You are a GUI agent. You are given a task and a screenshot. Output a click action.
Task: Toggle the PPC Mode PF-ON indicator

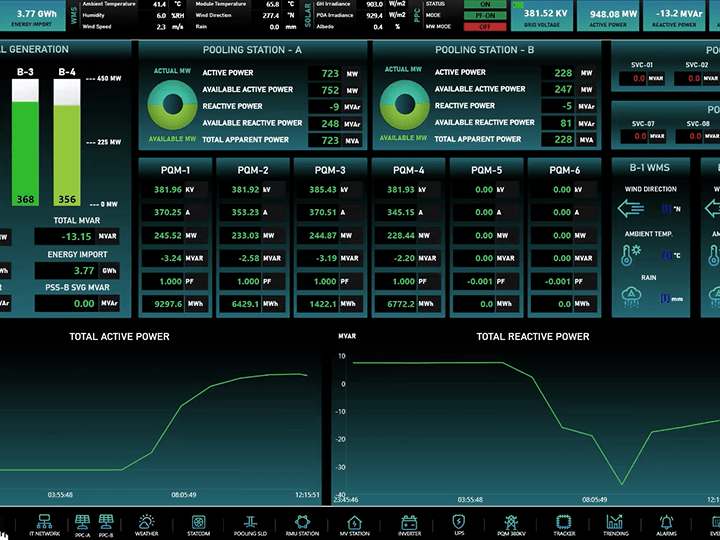click(x=485, y=16)
